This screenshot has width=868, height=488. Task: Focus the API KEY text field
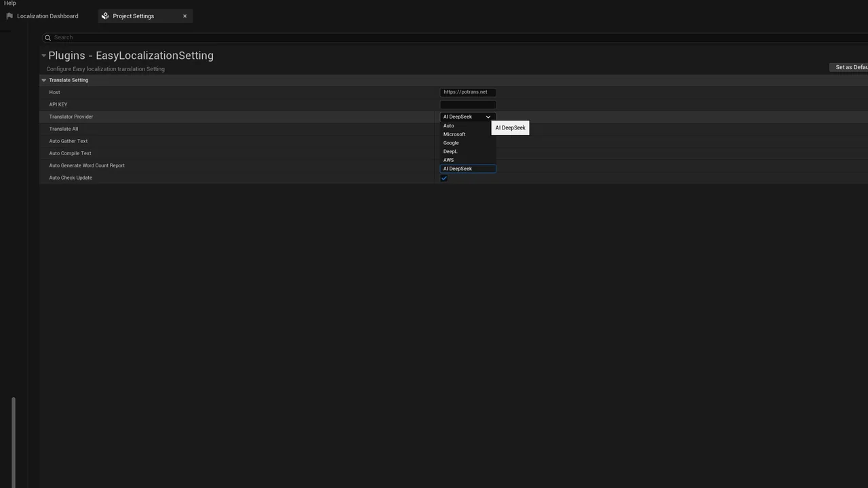click(467, 104)
